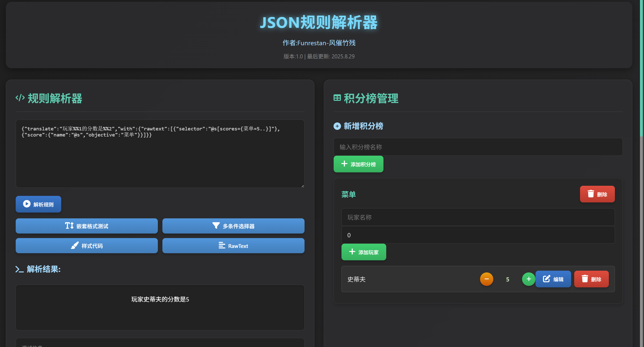Click the RawText lines icon

pyautogui.click(x=221, y=245)
